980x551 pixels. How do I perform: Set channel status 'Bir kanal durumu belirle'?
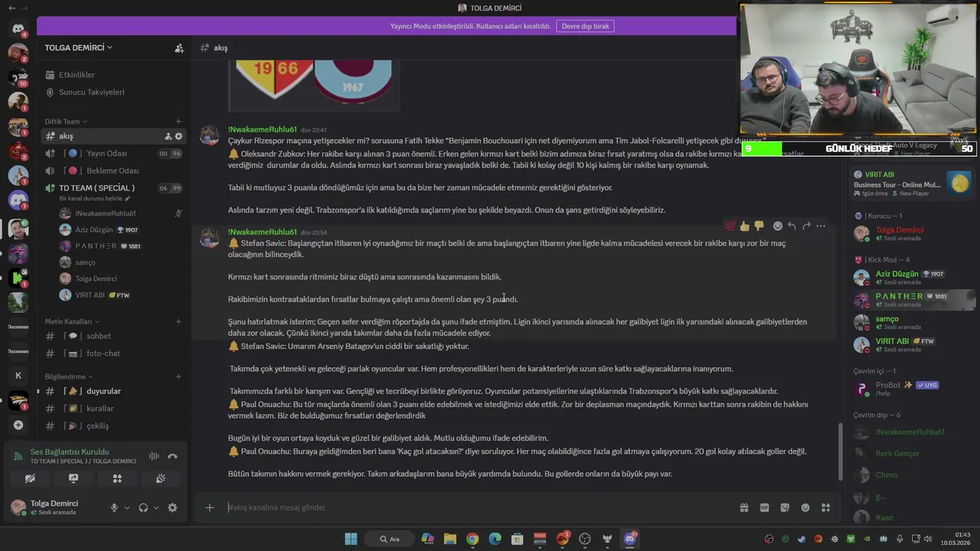[x=94, y=199]
